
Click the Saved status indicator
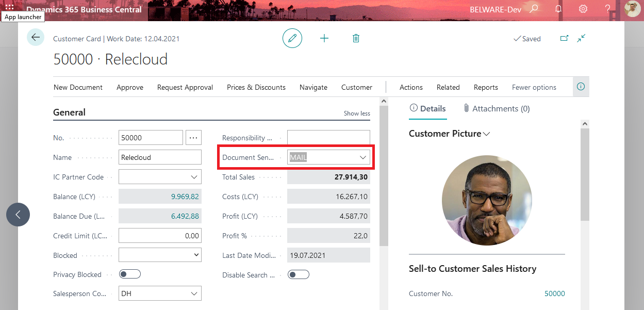[x=527, y=39]
